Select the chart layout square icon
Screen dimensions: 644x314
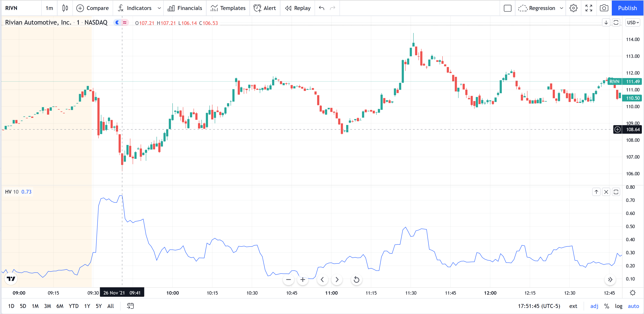pyautogui.click(x=507, y=8)
